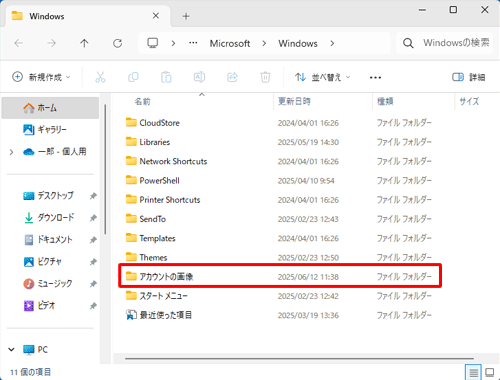Click pin icon next to ドキュメント
The image size is (500, 380).
(93, 240)
